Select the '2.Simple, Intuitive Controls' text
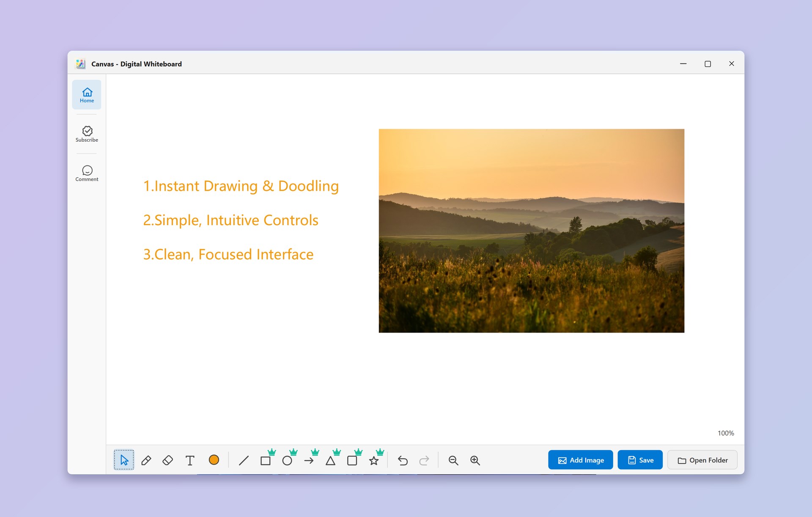812x517 pixels. [x=230, y=220]
